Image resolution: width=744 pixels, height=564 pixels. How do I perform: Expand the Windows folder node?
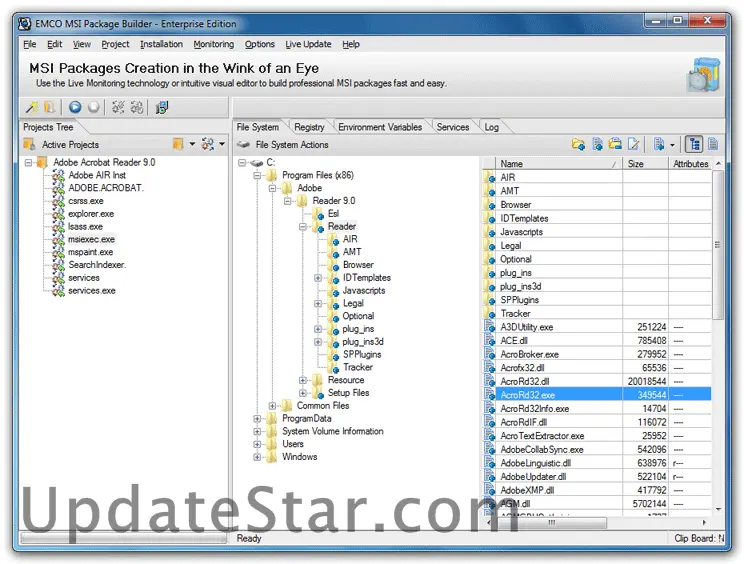(x=257, y=457)
